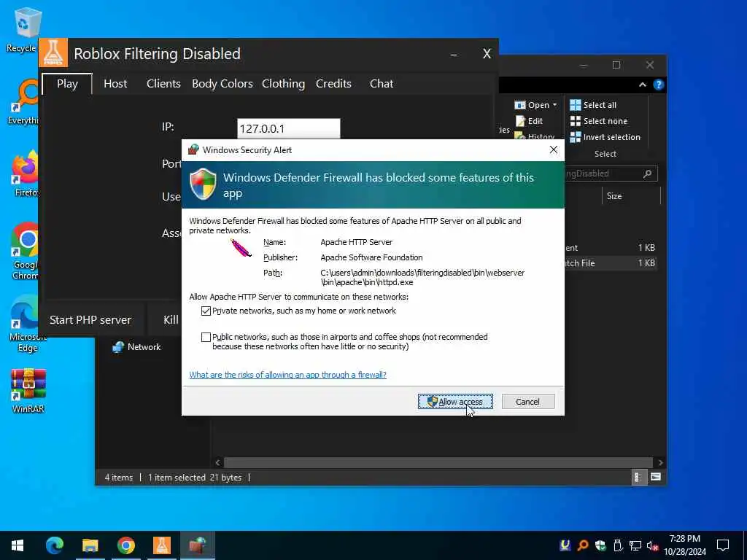The image size is (747, 560).
Task: Click the safely remove hardware USB tray icon
Action: 617,545
